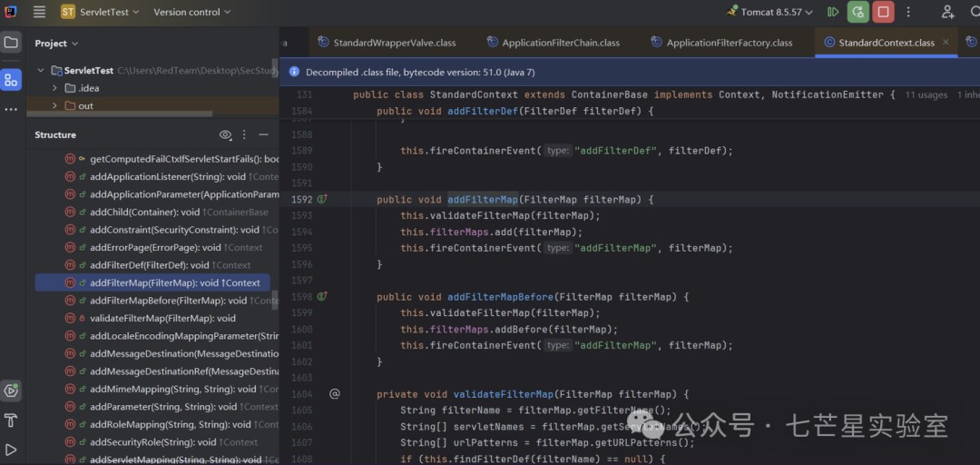The image size is (980, 465).
Task: Stop the running Tomcat server
Action: click(883, 12)
